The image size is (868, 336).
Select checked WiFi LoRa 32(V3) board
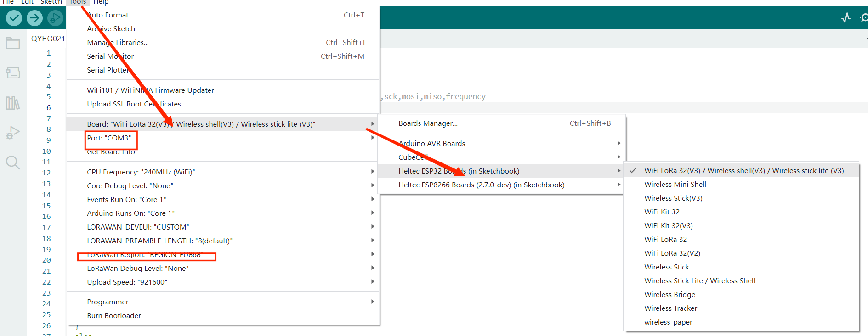pyautogui.click(x=743, y=171)
